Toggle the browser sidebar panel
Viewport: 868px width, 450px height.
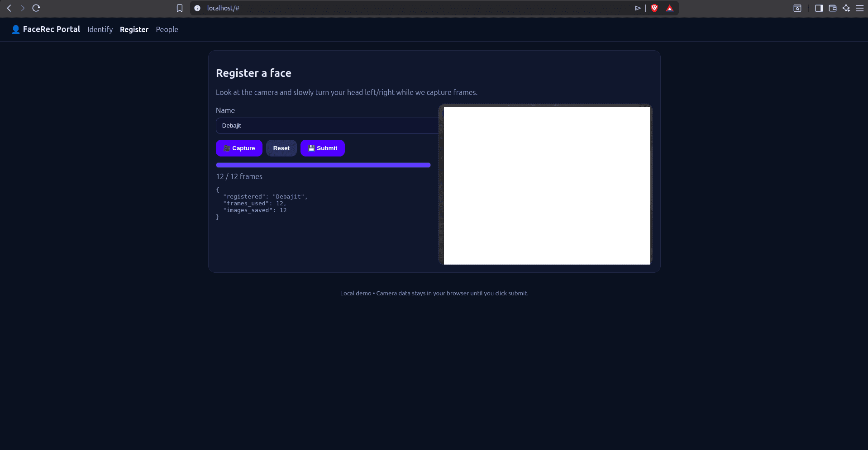[819, 8]
